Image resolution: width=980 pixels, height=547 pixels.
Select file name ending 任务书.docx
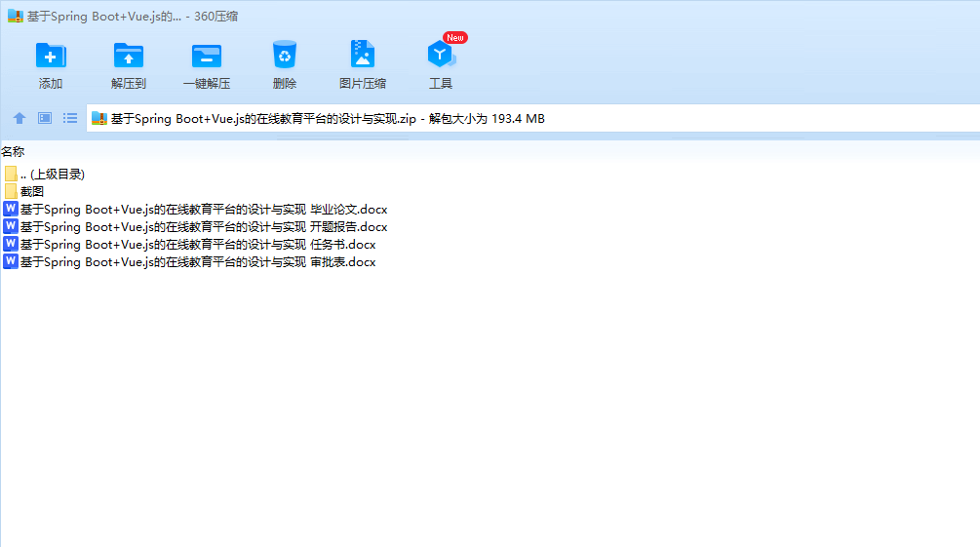pyautogui.click(x=198, y=245)
